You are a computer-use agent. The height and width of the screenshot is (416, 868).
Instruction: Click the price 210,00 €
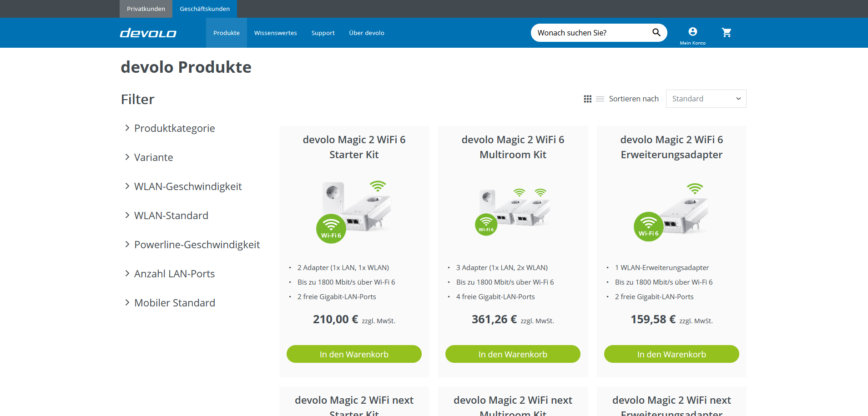click(x=335, y=320)
